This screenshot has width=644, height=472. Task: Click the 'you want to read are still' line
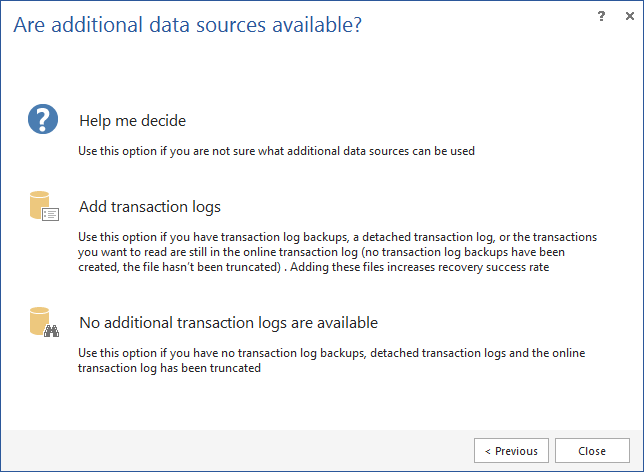click(x=322, y=252)
